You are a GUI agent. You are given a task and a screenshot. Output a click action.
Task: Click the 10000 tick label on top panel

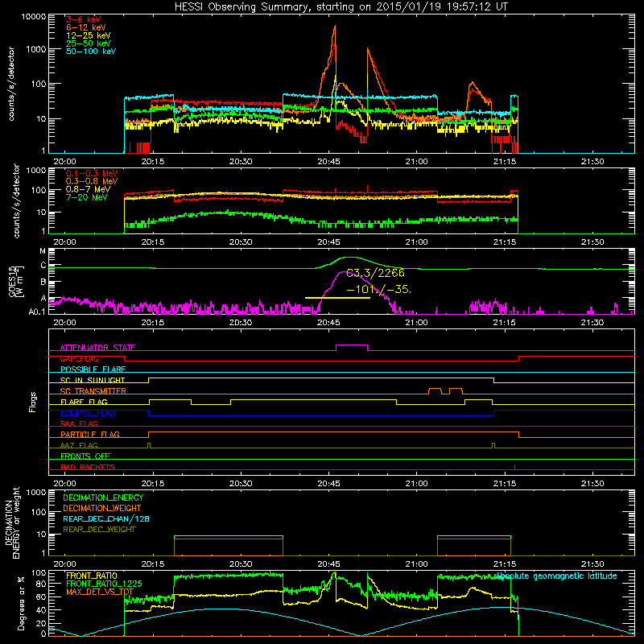[33, 17]
